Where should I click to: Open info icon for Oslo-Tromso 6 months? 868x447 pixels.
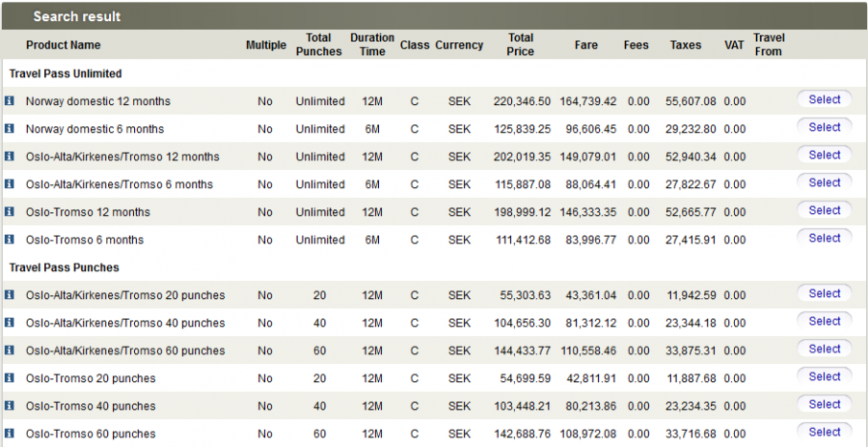(x=10, y=239)
